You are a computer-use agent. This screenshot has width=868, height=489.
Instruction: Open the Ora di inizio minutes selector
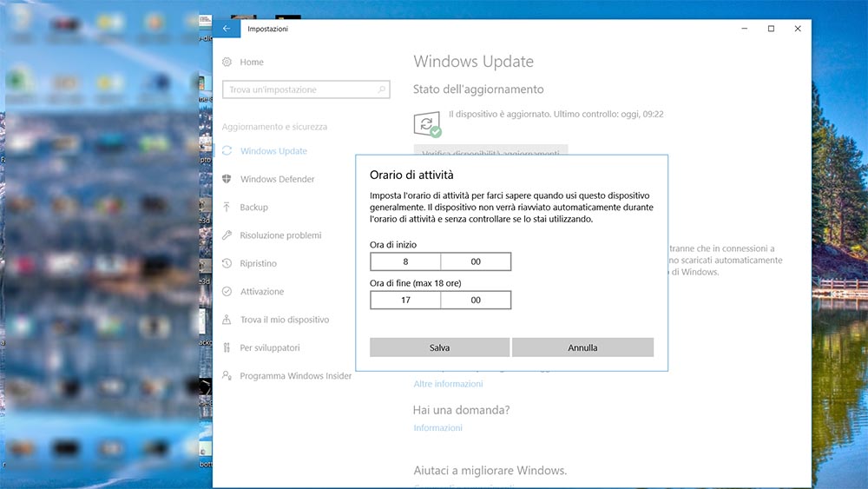click(476, 261)
